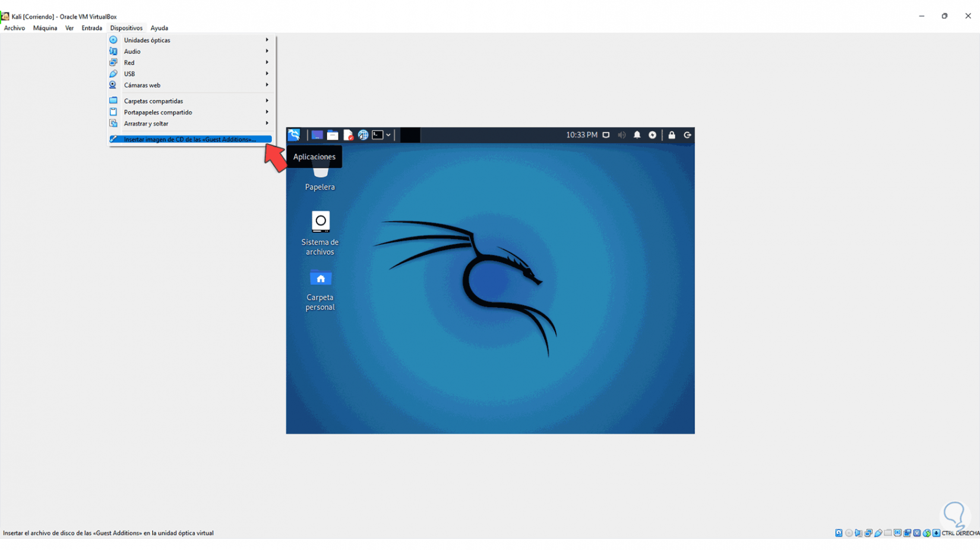Open the Ver menu
Viewport: 980px width, 550px height.
pos(69,28)
